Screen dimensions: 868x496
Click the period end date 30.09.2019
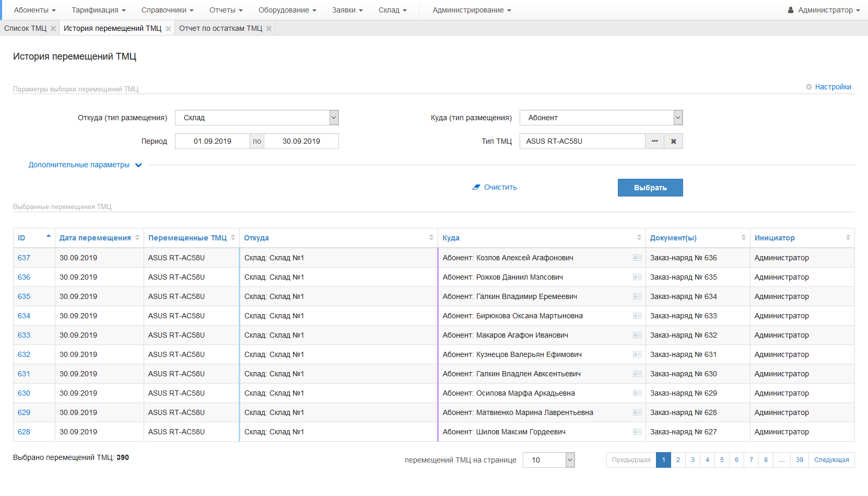[301, 141]
